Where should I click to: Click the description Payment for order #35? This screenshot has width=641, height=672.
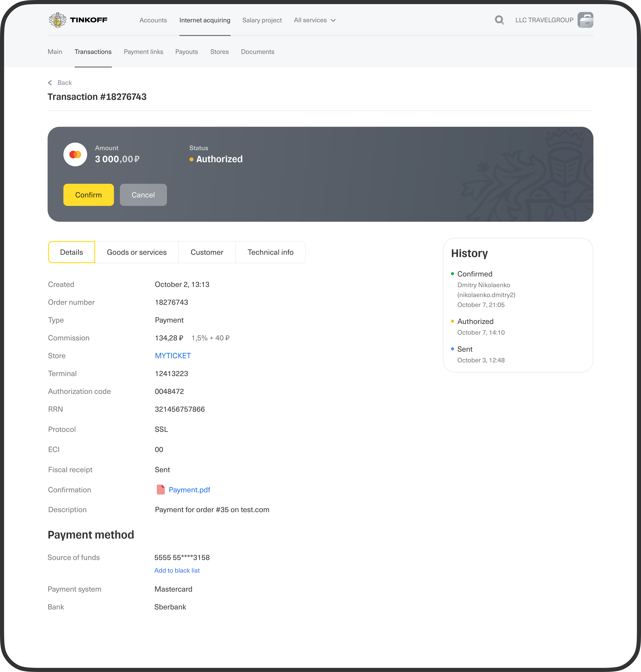click(x=212, y=510)
